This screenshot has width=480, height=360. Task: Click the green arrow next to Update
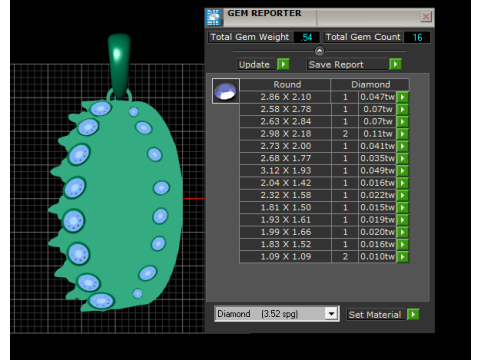(283, 64)
